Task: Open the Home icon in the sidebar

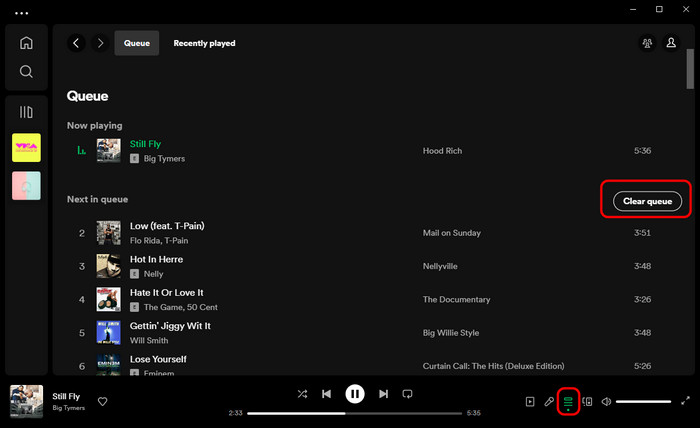Action: pos(26,43)
